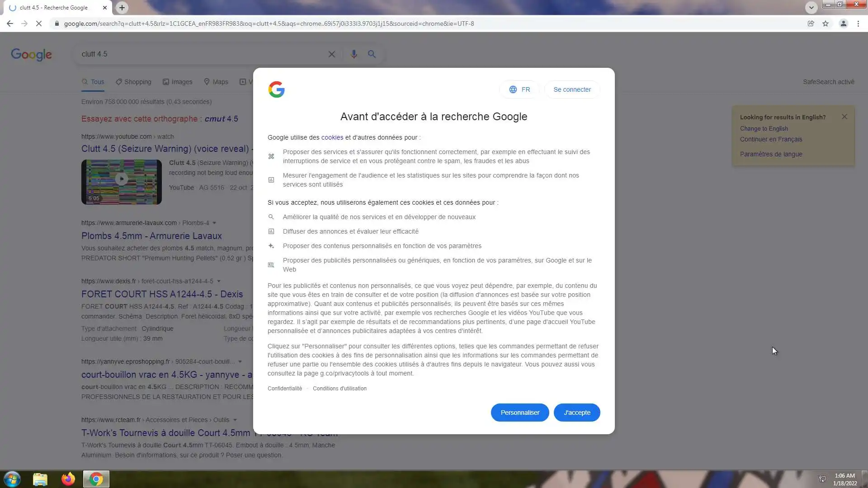The image size is (868, 488).
Task: Click the Personnaliser button
Action: (x=520, y=413)
